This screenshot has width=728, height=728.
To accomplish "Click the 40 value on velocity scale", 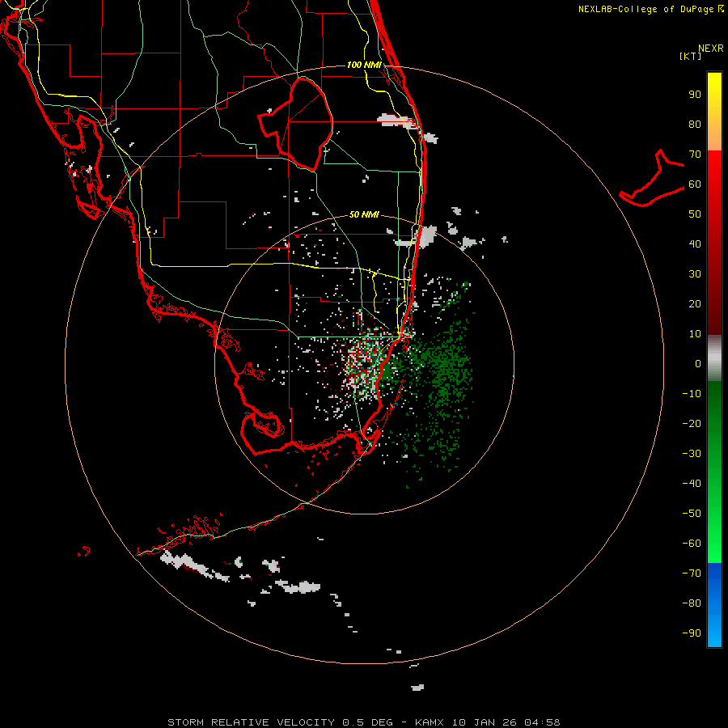I will (695, 243).
